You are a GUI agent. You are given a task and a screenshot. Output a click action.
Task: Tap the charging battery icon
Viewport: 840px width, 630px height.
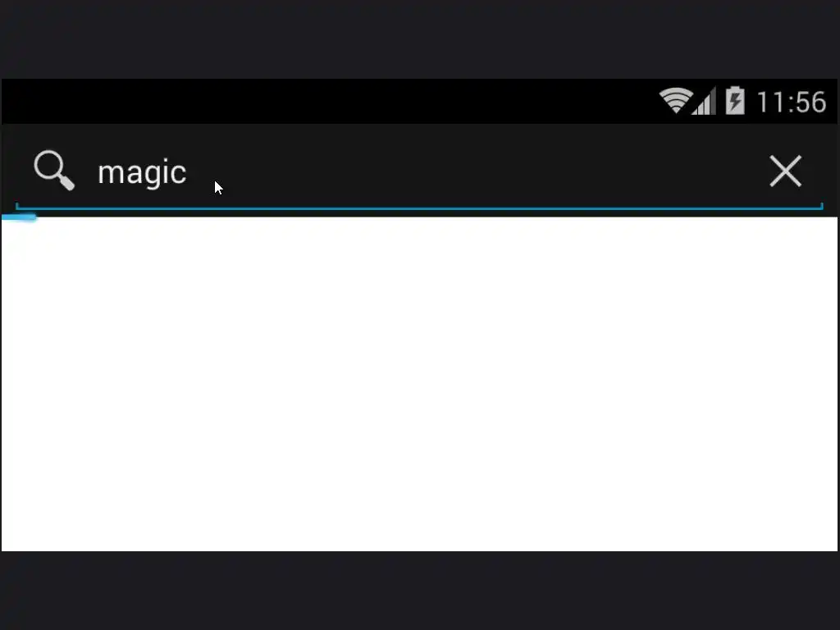point(735,100)
